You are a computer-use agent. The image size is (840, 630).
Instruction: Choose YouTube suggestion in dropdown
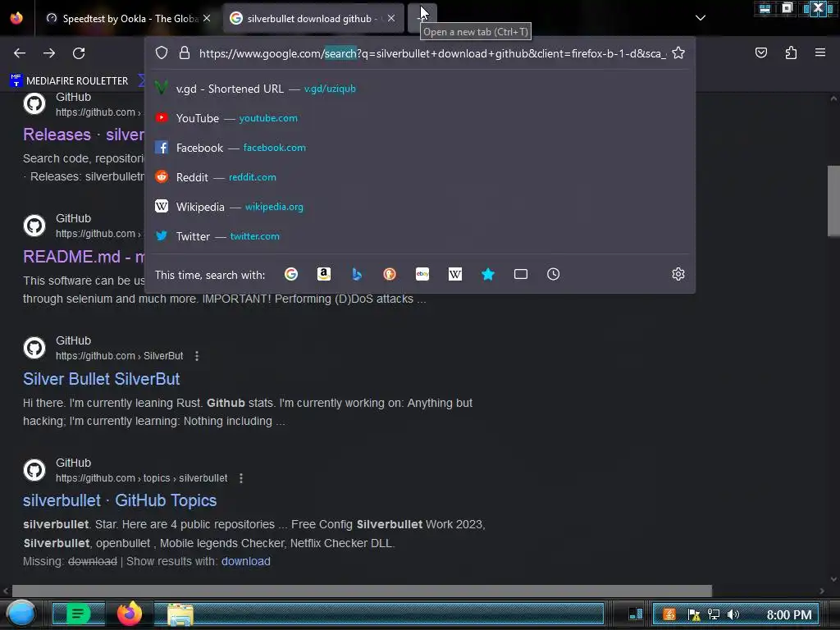coord(420,118)
